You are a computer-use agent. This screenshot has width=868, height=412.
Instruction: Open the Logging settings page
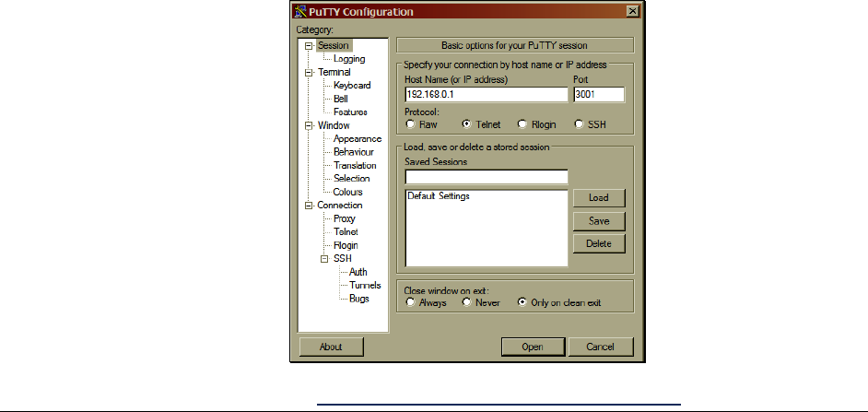click(x=349, y=59)
